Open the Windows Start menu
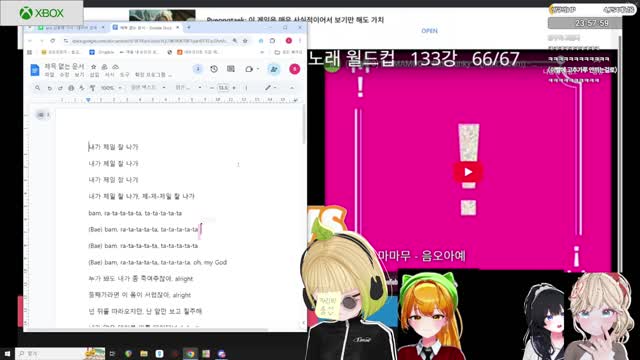The height and width of the screenshot is (360, 640). [x=7, y=353]
